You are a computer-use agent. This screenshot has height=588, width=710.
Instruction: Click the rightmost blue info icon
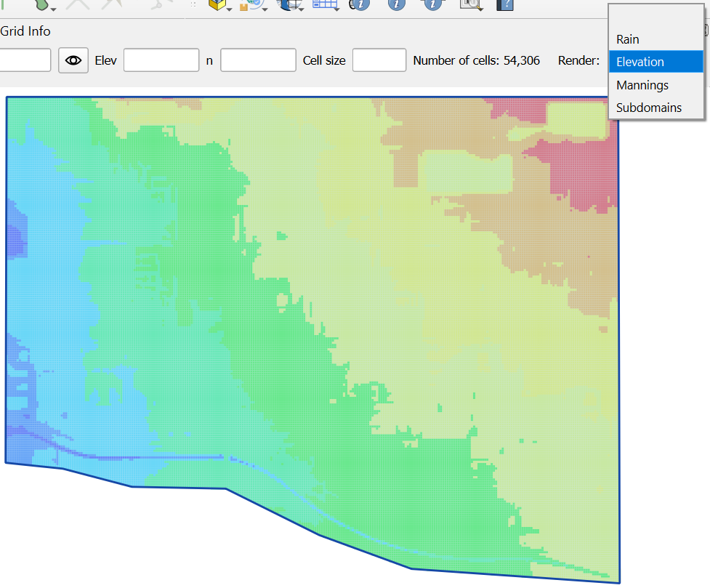click(x=434, y=5)
